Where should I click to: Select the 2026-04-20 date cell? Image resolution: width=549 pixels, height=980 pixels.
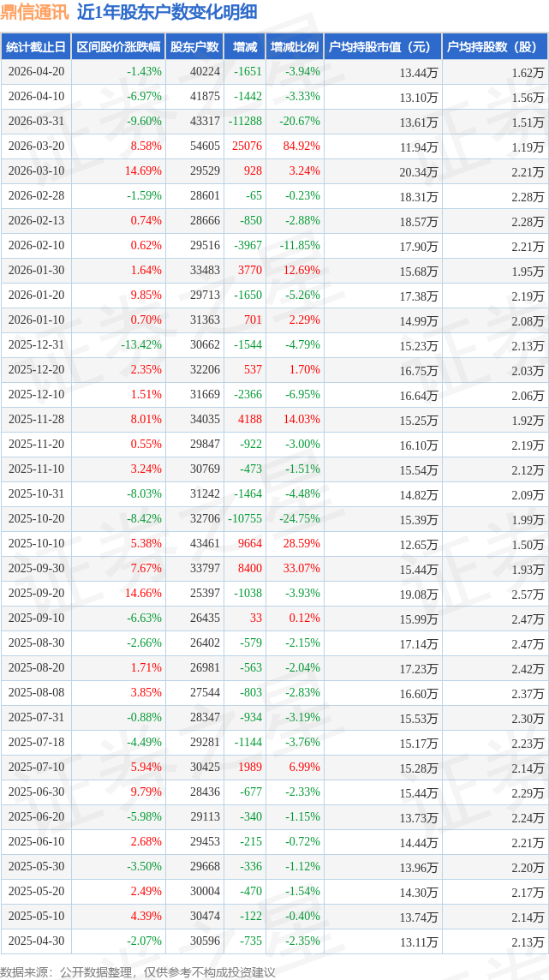pos(36,72)
